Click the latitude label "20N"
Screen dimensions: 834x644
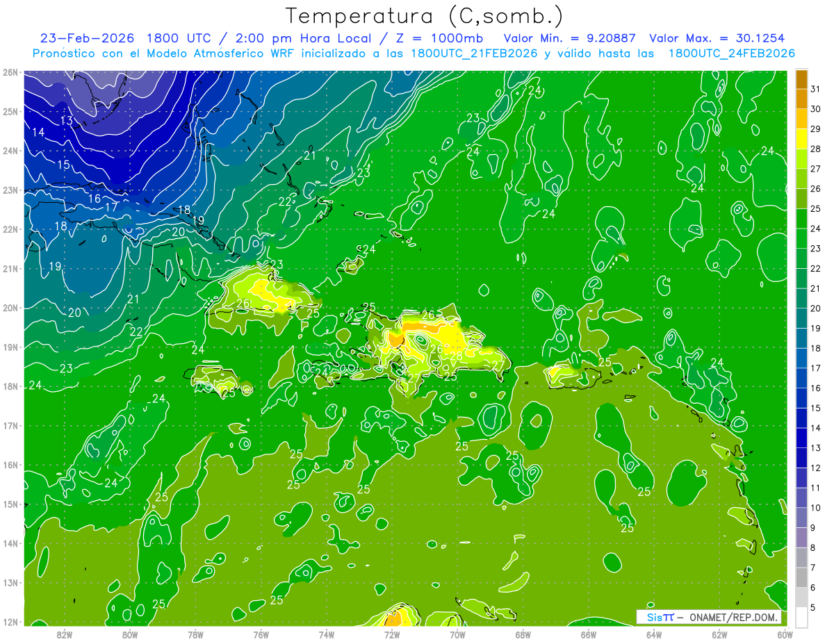[10, 308]
